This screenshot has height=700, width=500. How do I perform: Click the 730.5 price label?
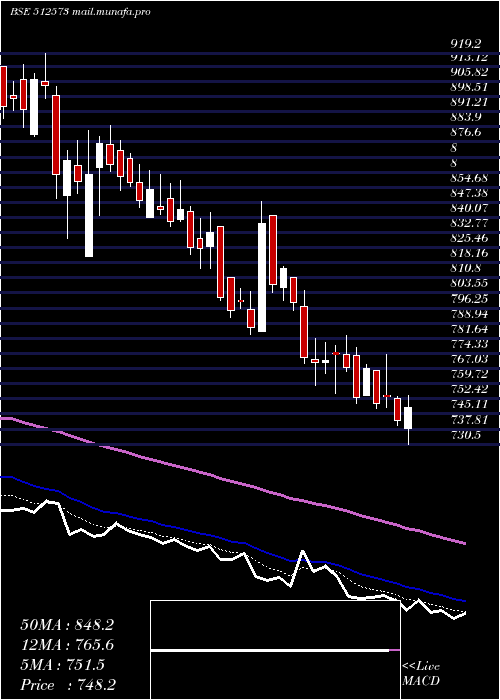(466, 435)
